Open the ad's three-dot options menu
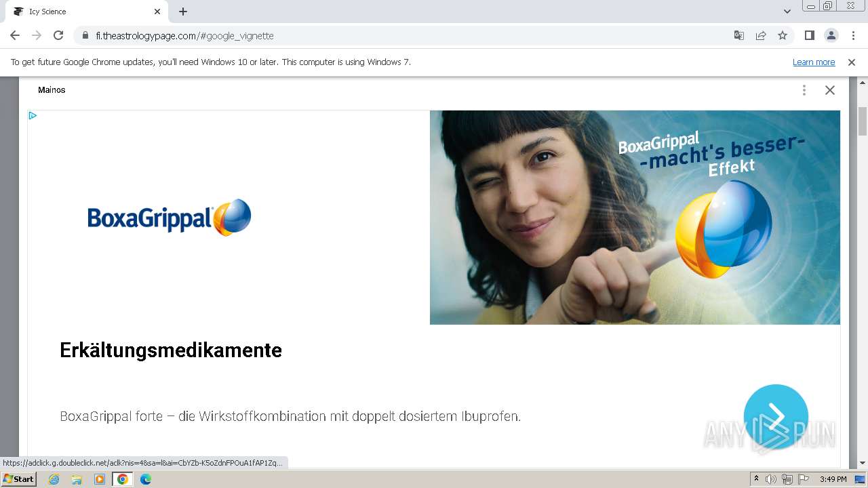Image resolution: width=868 pixels, height=488 pixels. (x=804, y=90)
